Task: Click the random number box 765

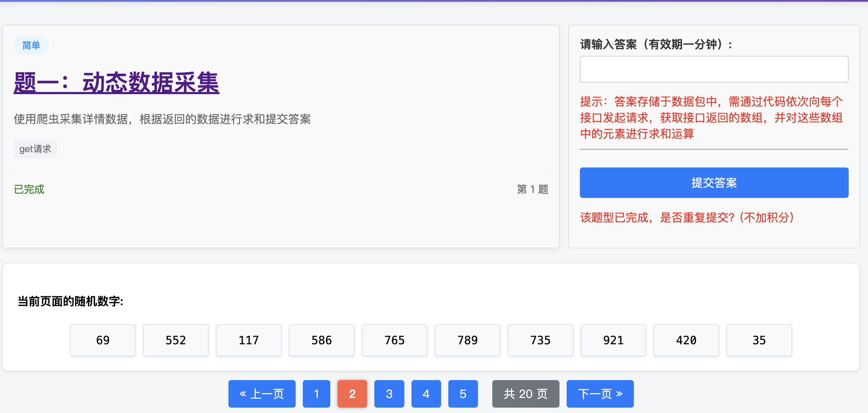Action: [x=394, y=340]
